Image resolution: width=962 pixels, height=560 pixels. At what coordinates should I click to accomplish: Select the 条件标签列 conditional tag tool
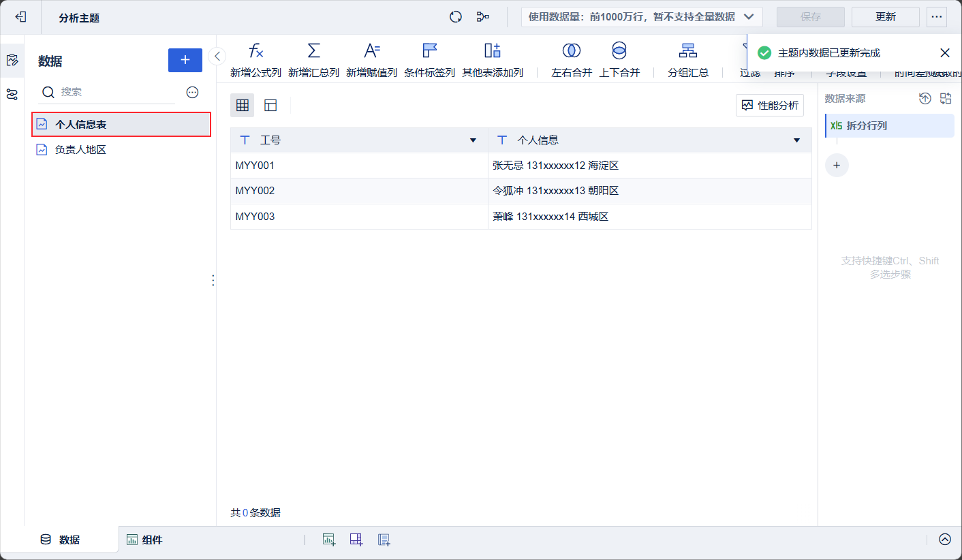coord(429,59)
